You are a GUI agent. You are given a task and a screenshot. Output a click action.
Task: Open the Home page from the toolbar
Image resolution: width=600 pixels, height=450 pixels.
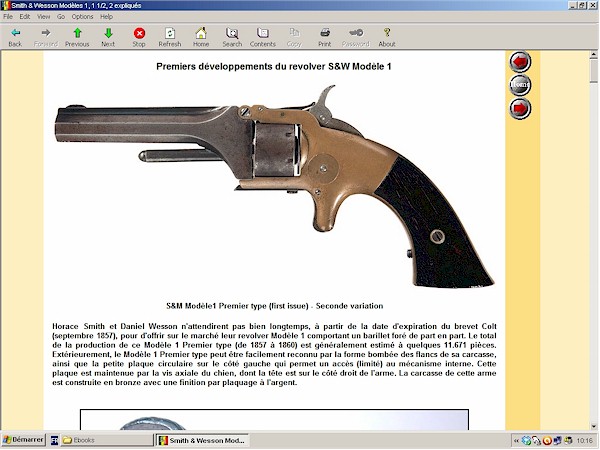pos(201,38)
